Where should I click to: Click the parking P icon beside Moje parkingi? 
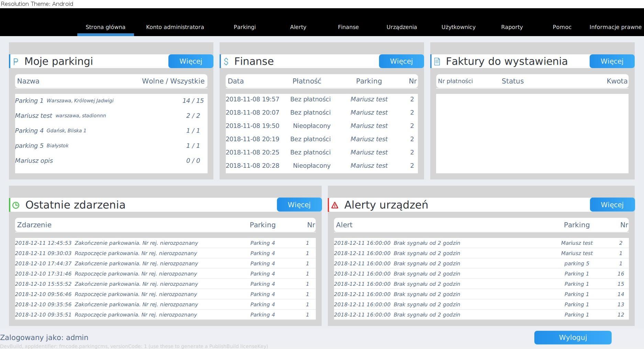(15, 62)
